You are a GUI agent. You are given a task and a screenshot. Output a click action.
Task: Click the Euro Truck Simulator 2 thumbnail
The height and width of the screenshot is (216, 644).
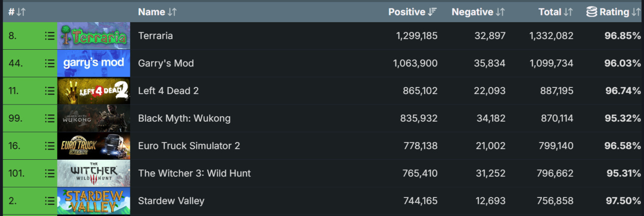click(x=94, y=146)
